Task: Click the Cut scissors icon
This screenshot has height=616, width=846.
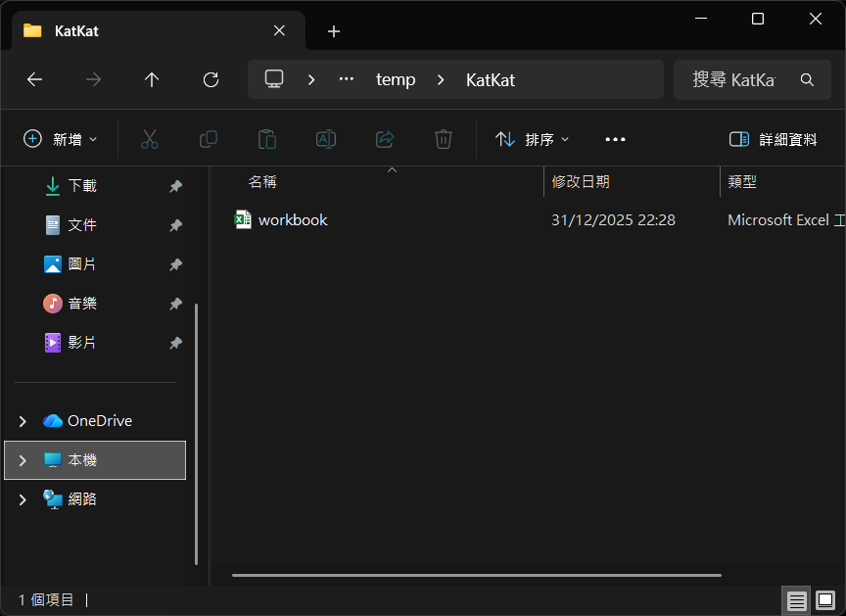Action: [150, 139]
